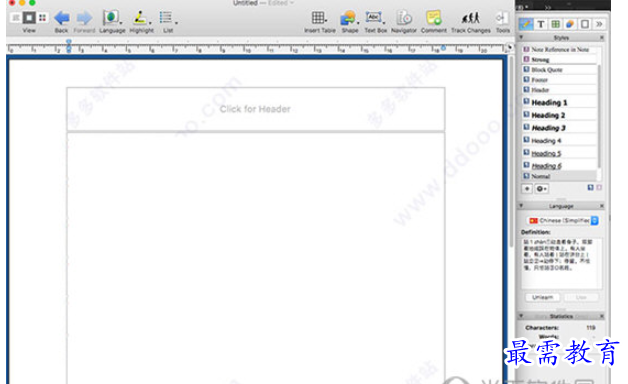The image size is (628, 384).
Task: Open the Language globe tool
Action: 111,18
